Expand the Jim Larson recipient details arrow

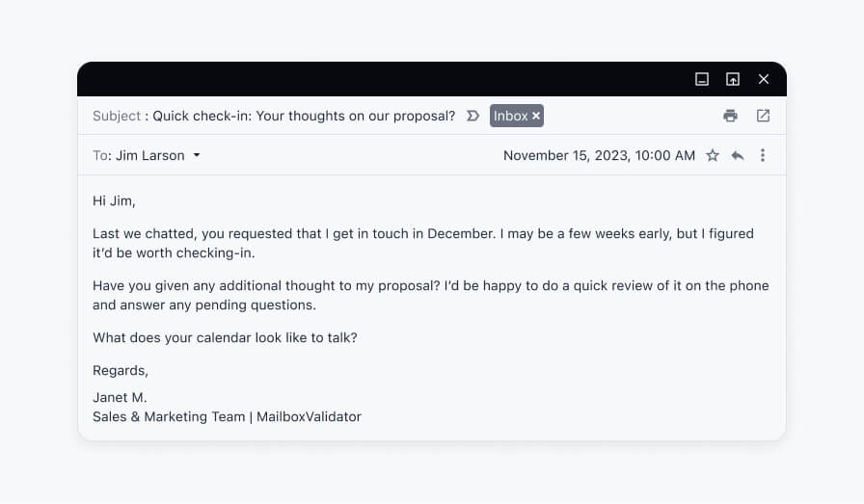pyautogui.click(x=197, y=155)
